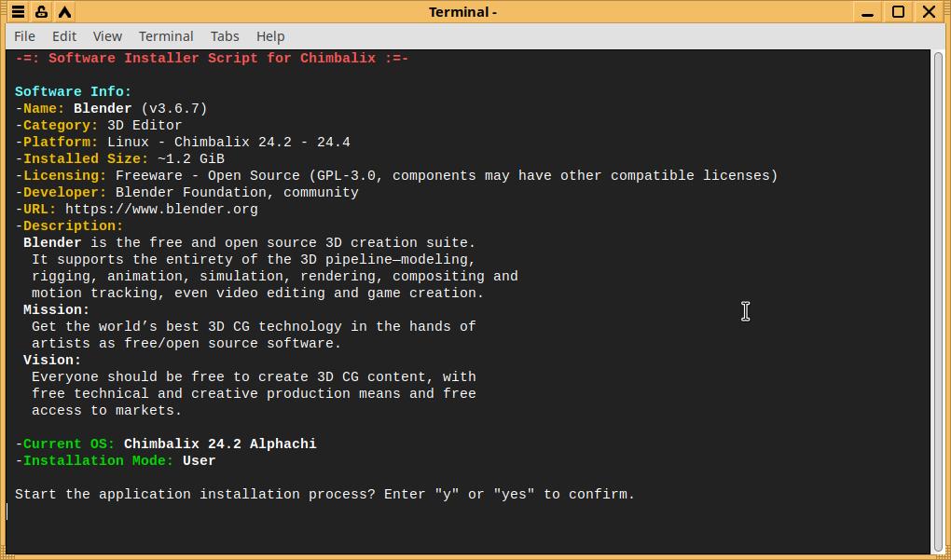Open the View menu
The width and height of the screenshot is (951, 560).
tap(107, 36)
